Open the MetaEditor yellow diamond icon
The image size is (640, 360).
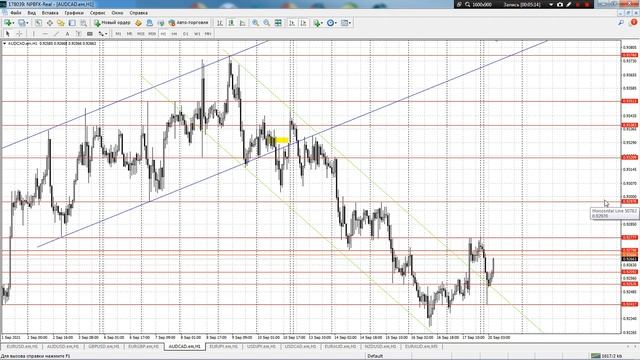[x=138, y=23]
